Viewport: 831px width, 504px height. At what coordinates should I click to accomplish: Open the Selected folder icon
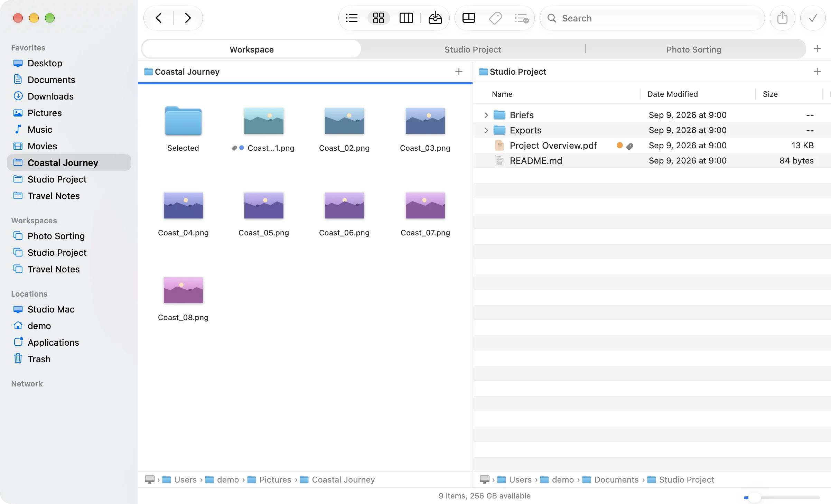tap(183, 121)
